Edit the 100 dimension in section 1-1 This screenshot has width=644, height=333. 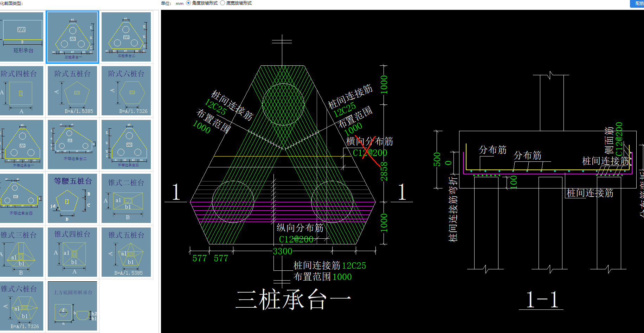coord(514,182)
